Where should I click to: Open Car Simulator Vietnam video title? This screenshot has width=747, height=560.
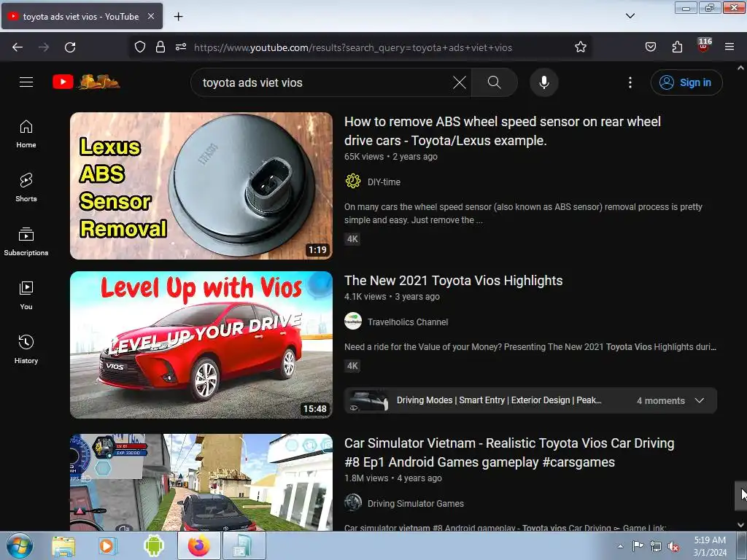[x=509, y=452]
